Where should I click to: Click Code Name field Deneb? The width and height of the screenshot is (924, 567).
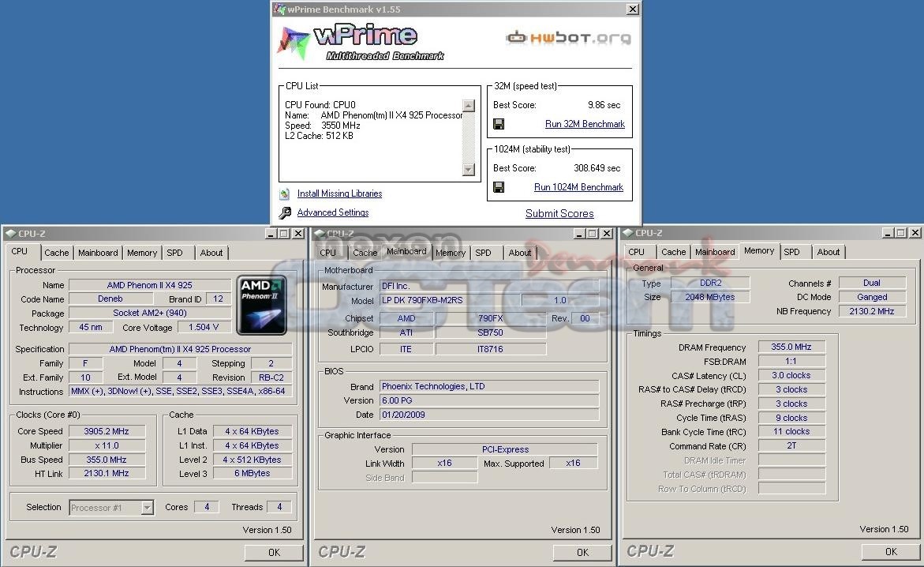pos(110,299)
